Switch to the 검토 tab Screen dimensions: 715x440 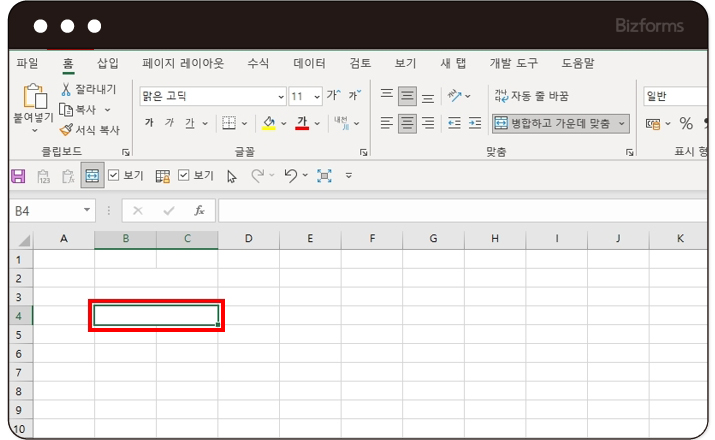360,63
